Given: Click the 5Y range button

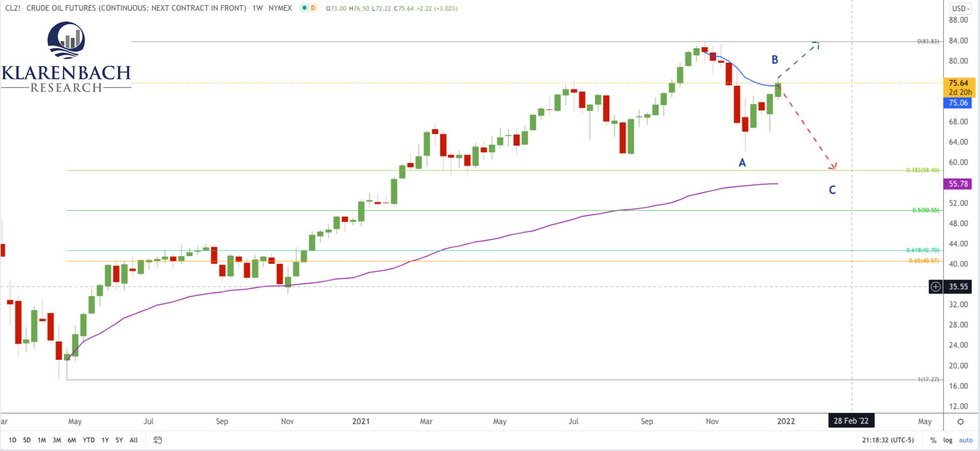Looking at the screenshot, I should pos(119,440).
